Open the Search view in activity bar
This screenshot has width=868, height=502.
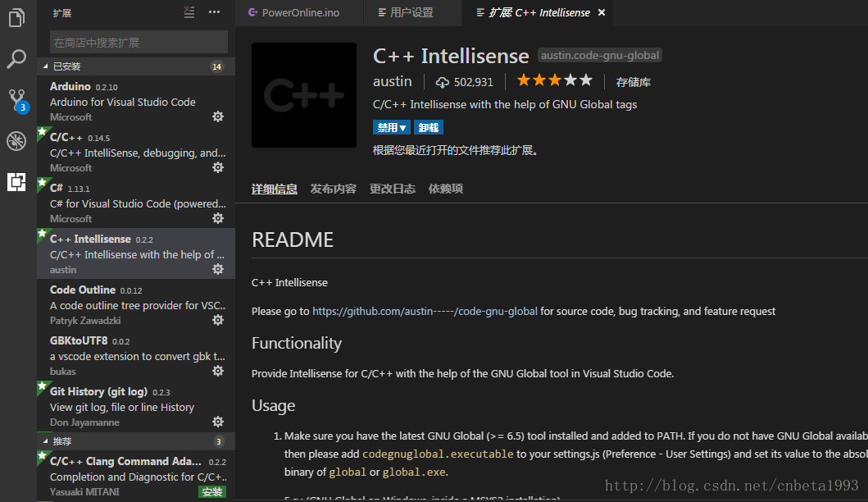pos(16,59)
